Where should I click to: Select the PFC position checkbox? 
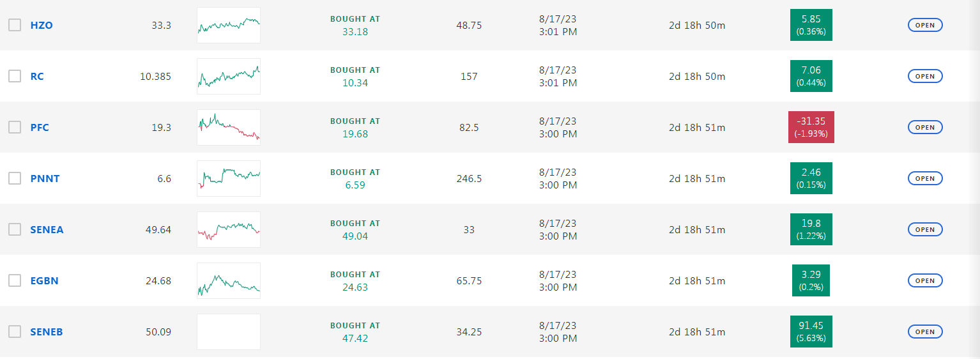click(15, 127)
